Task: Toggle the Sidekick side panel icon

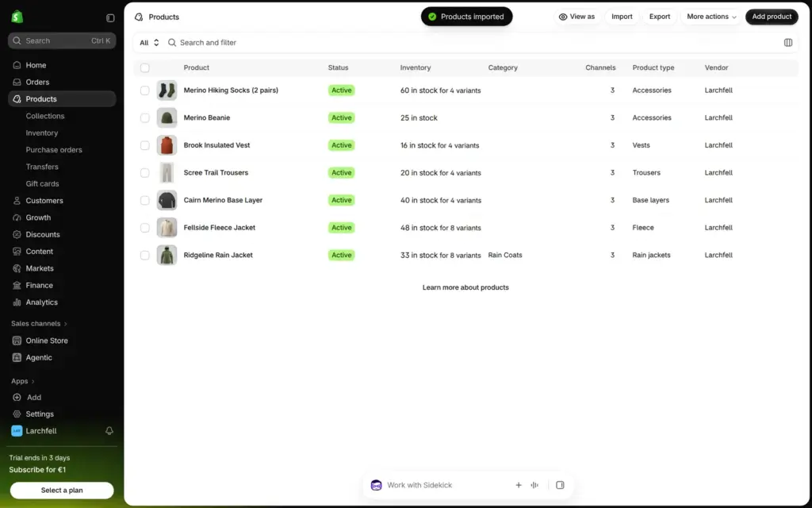Action: [560, 485]
